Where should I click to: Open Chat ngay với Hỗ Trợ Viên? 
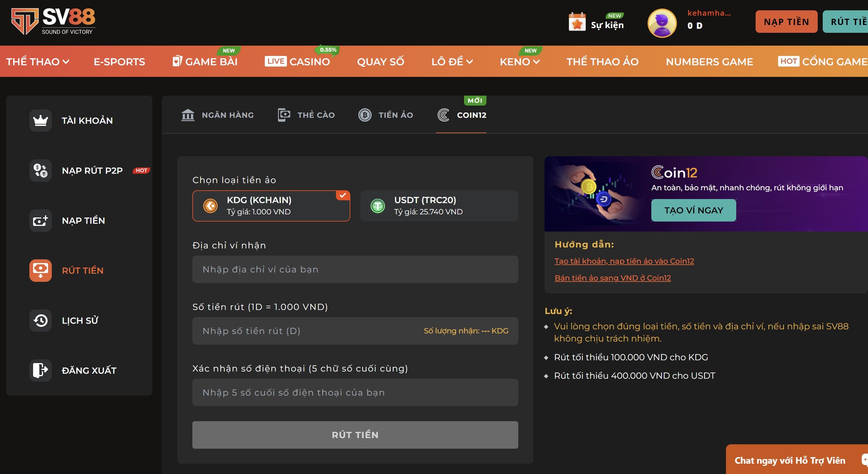(x=797, y=460)
